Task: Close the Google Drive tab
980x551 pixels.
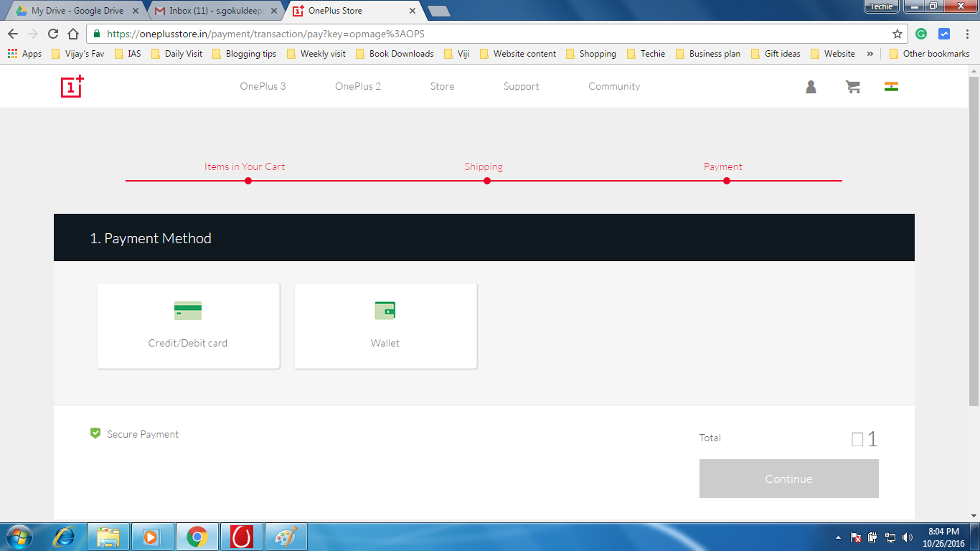Action: 136,11
